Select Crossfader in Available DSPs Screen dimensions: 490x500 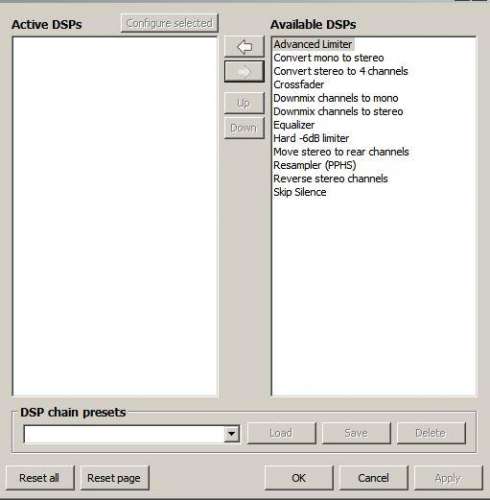(299, 85)
